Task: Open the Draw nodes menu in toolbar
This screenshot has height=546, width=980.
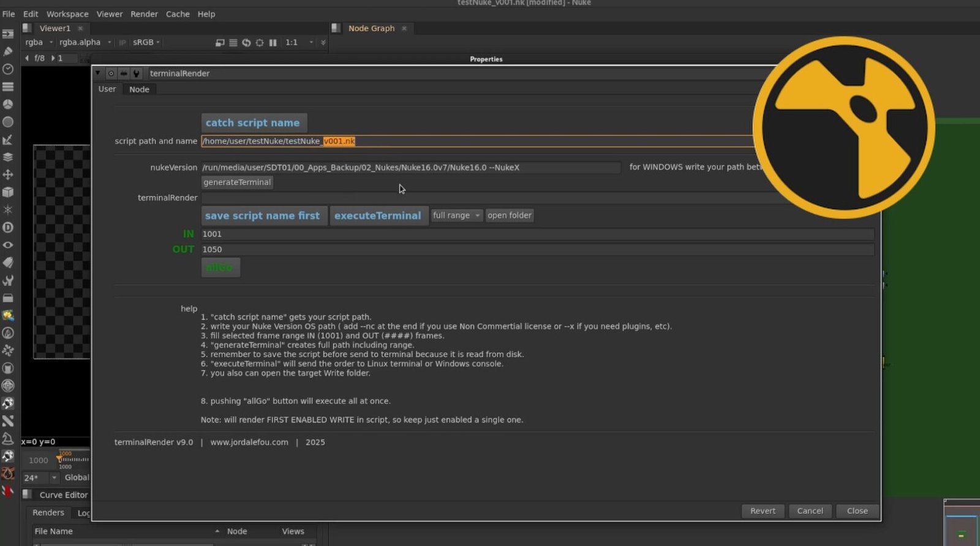Action: coord(8,51)
